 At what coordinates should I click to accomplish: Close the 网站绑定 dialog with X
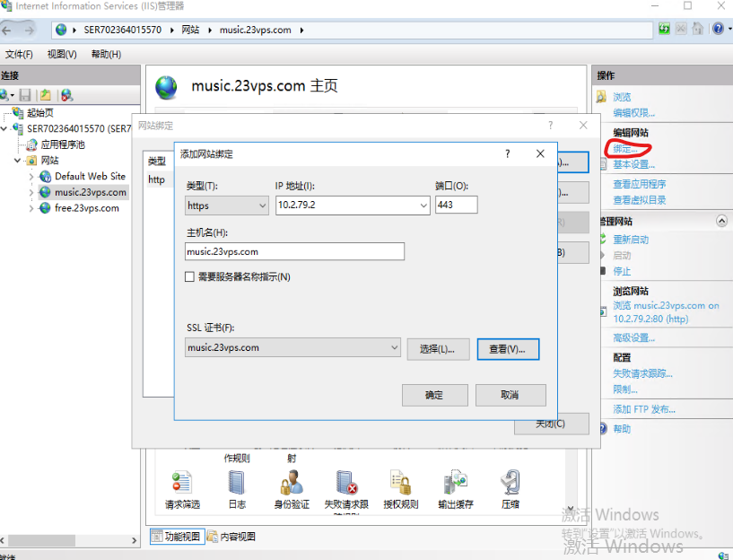coord(583,126)
